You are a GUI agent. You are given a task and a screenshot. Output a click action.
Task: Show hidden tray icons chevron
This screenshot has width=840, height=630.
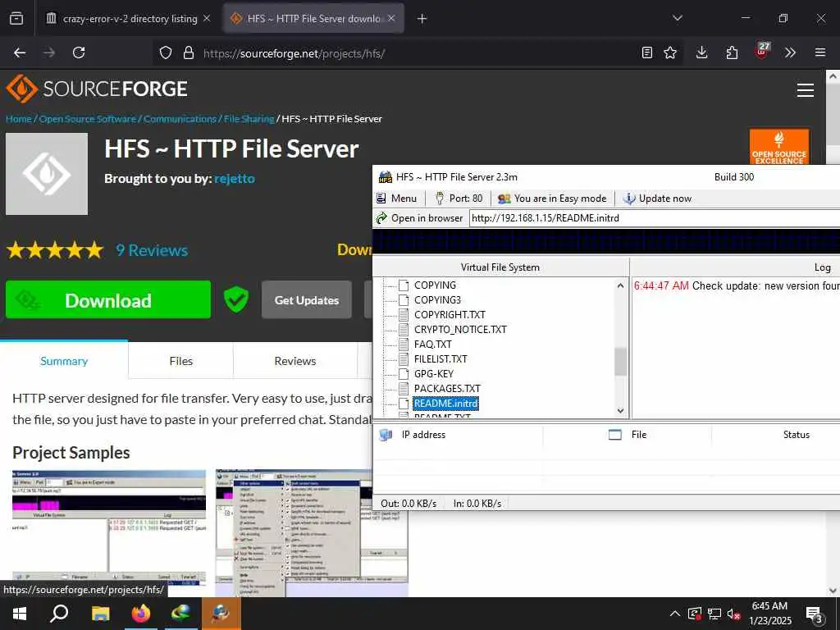coord(675,614)
